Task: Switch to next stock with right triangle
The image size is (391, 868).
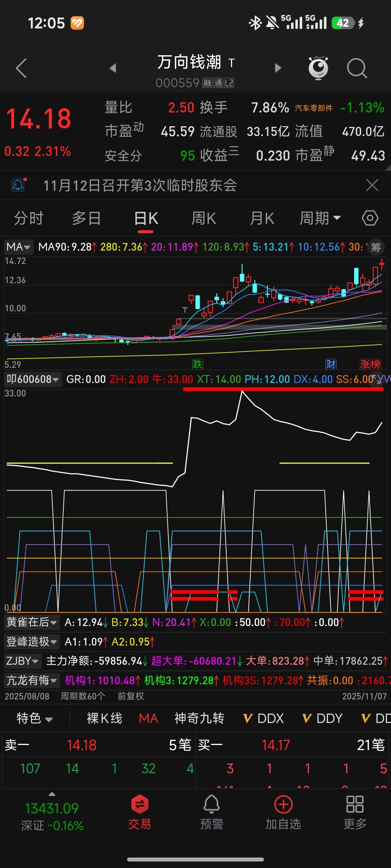Action: coord(278,68)
